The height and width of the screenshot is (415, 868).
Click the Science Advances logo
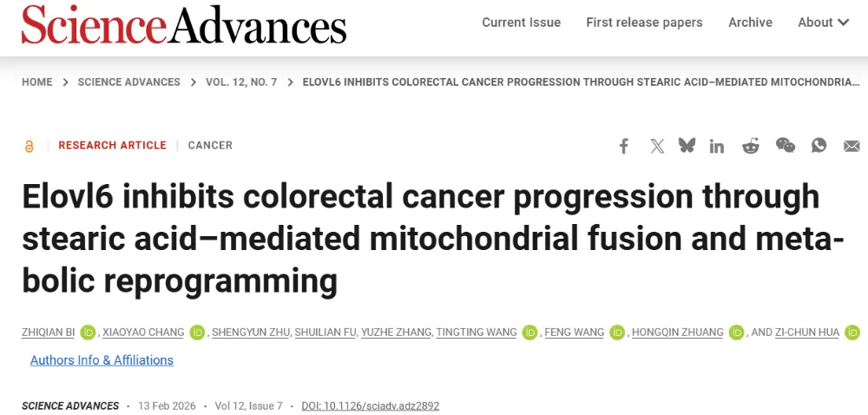tap(184, 24)
